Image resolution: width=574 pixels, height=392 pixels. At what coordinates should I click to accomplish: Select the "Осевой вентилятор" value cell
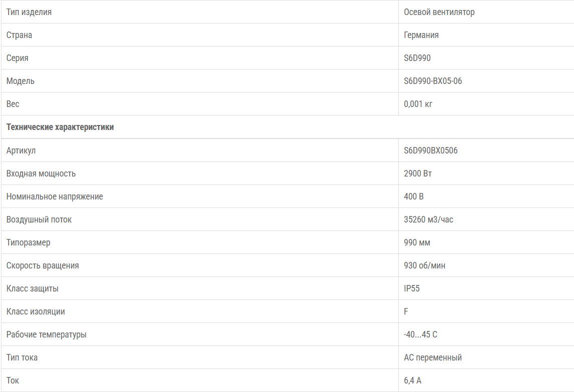(x=439, y=12)
